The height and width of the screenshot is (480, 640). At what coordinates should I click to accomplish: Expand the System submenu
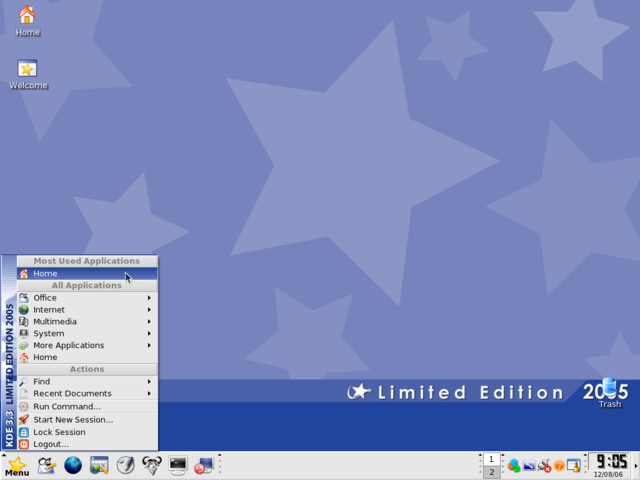87,333
